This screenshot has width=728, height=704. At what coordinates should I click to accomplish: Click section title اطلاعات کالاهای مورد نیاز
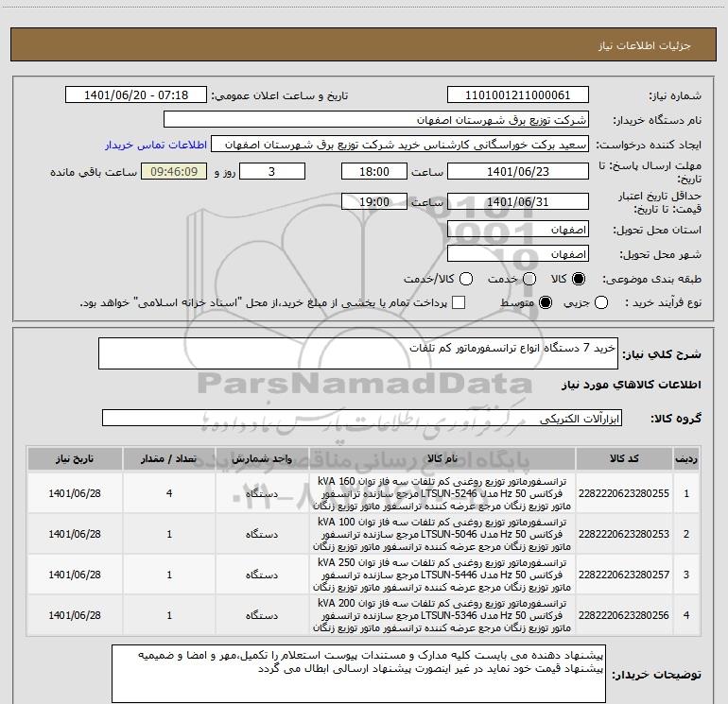[x=631, y=385]
